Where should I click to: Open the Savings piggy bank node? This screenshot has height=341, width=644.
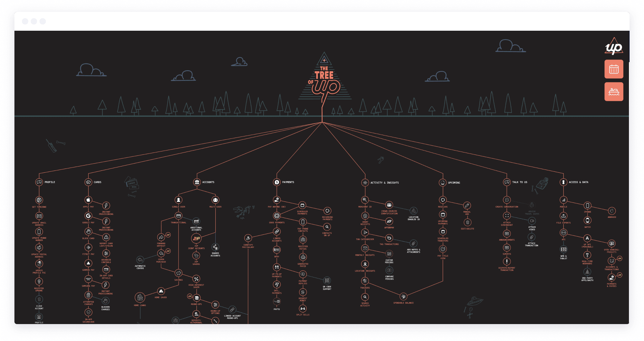[178, 273]
